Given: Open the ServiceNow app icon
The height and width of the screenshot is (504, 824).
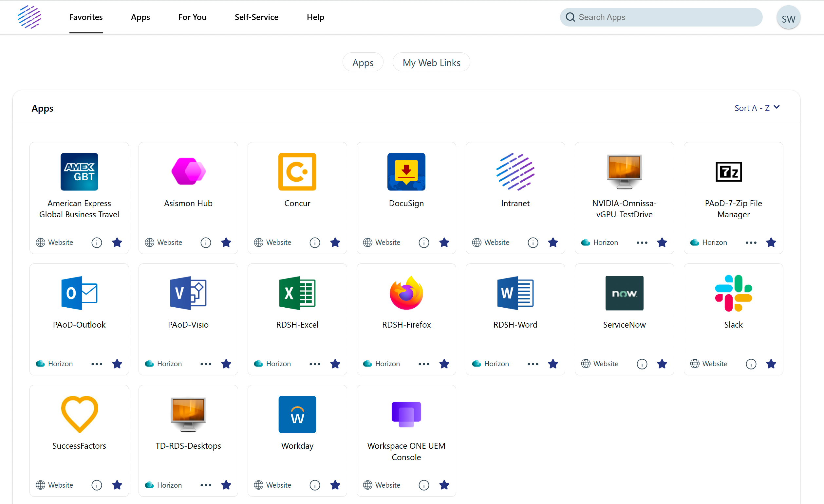Looking at the screenshot, I should pyautogui.click(x=624, y=293).
